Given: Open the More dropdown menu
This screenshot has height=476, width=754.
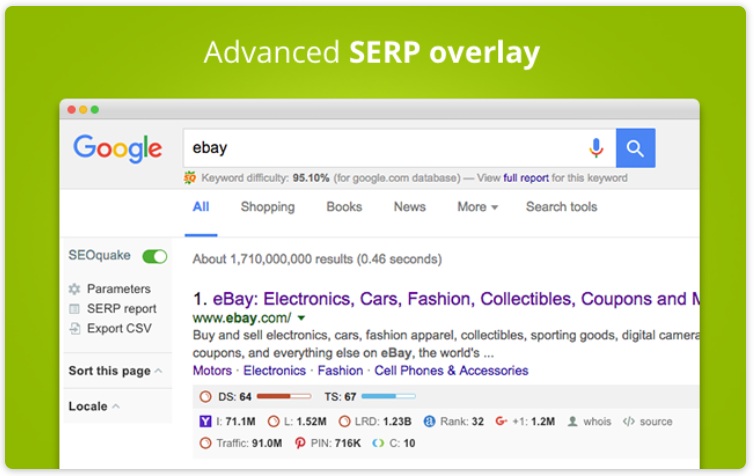Looking at the screenshot, I should coord(478,207).
